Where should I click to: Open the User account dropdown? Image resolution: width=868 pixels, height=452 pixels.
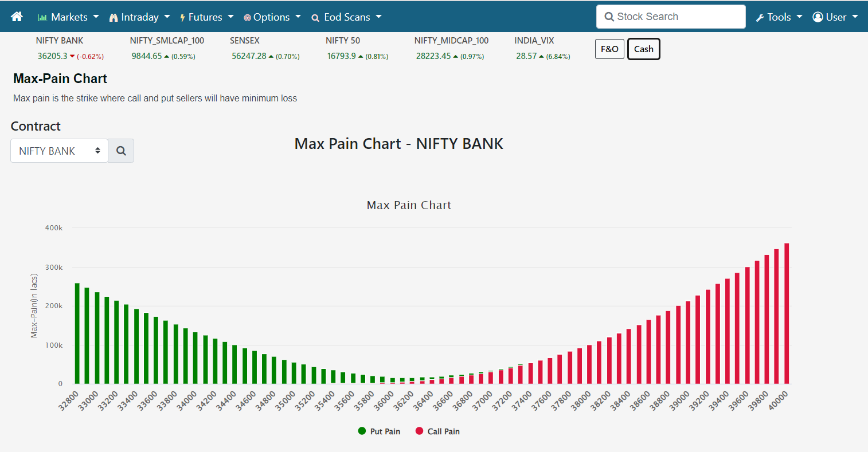pyautogui.click(x=835, y=17)
